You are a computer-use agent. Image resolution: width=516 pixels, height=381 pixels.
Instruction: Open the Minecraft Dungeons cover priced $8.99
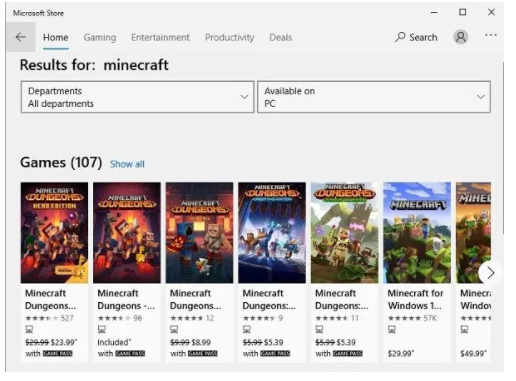click(199, 233)
